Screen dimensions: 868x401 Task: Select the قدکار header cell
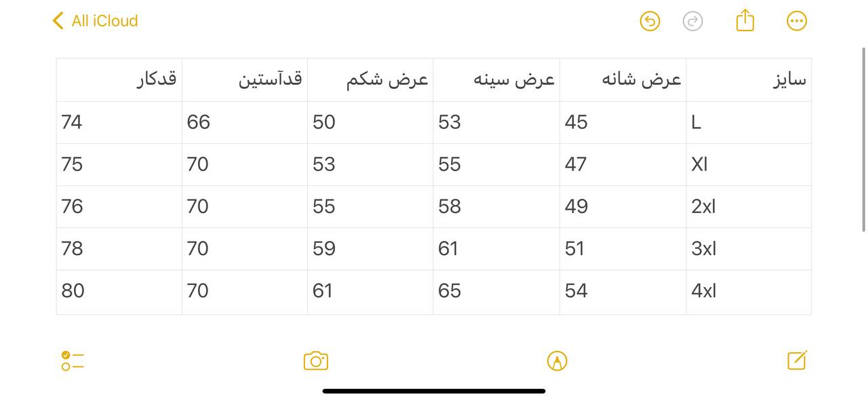pos(119,80)
